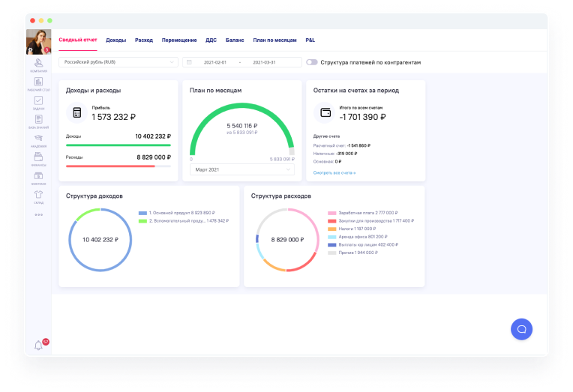Switch to the P&L tab
This screenshot has width=573, height=392.
pyautogui.click(x=310, y=40)
